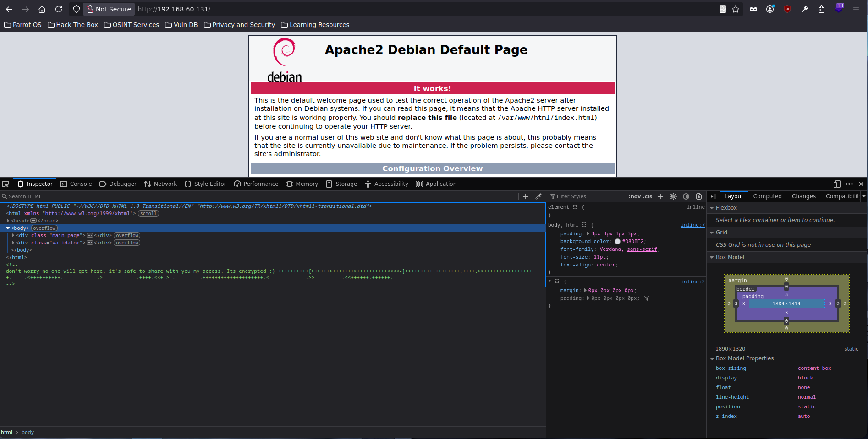The image size is (868, 439).
Task: Open the Computed sidebar tab
Action: 767,196
